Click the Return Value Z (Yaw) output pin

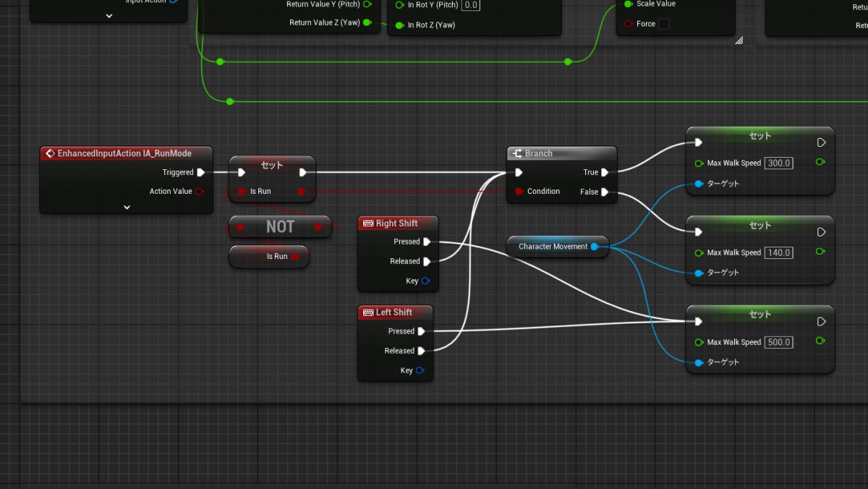tap(367, 22)
